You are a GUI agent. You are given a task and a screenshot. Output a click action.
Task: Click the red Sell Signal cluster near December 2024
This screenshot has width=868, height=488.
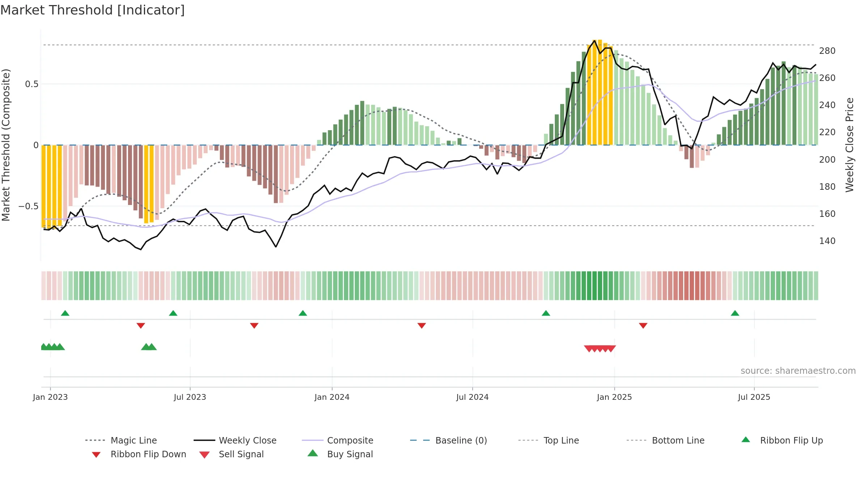pyautogui.click(x=600, y=349)
